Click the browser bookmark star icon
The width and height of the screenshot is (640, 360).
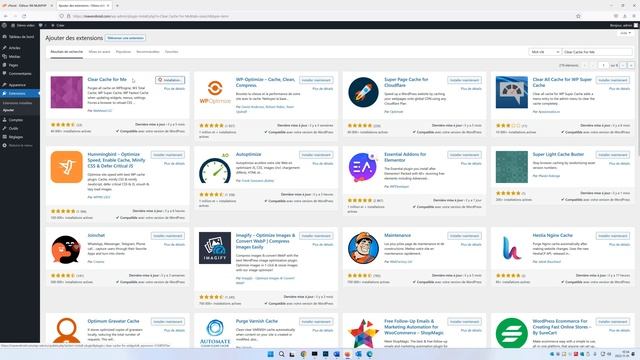pyautogui.click(x=578, y=16)
